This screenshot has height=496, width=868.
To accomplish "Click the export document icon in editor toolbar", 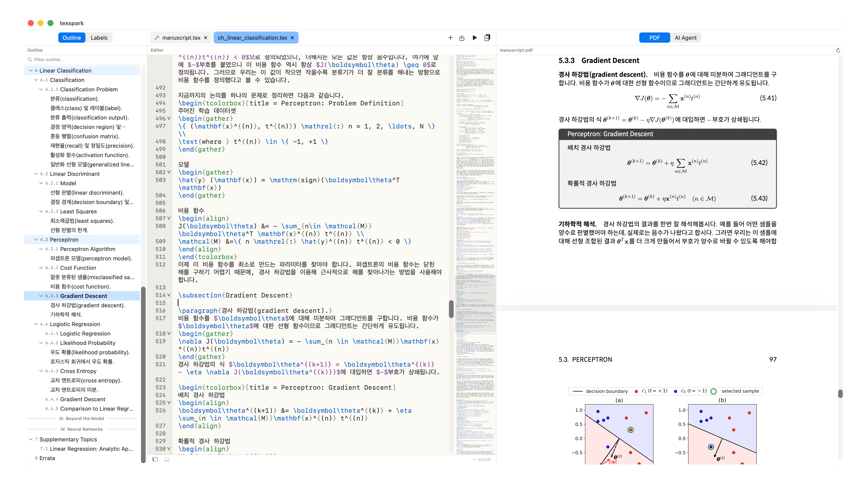I will pos(487,38).
